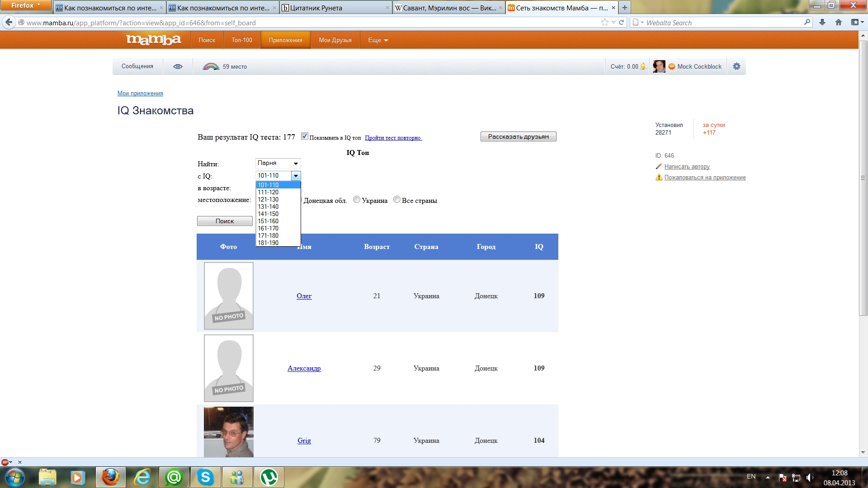The image size is (868, 488).
Task: Open the settings gear icon on Mamba bar
Action: click(736, 66)
